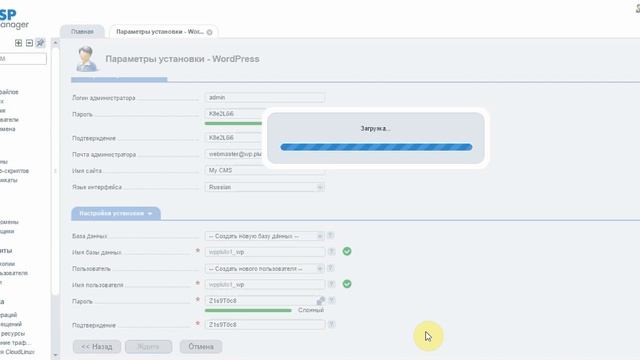Viewport: 640px width, 360px height.
Task: Click the collapse-all minus icon in sidebar
Action: 29,43
